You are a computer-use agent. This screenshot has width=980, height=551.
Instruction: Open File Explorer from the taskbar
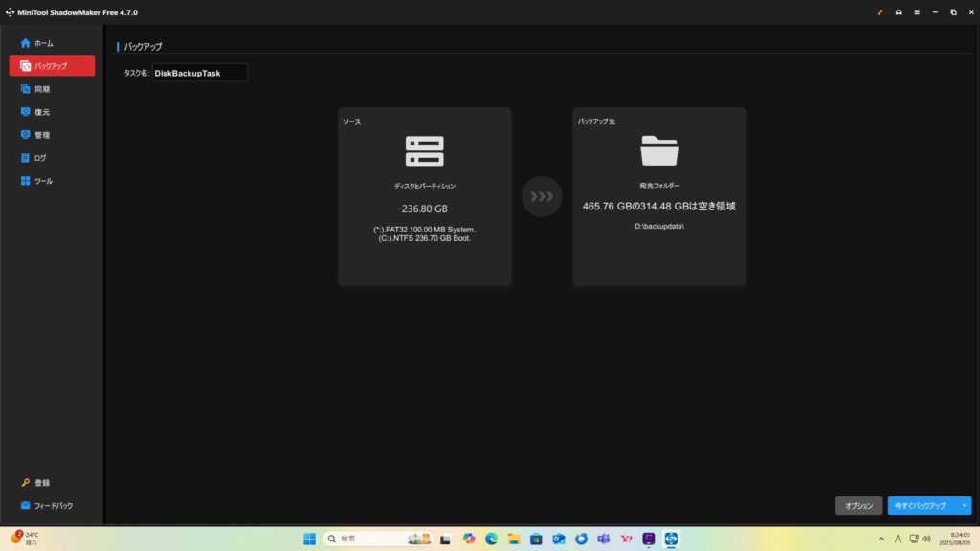(x=514, y=539)
